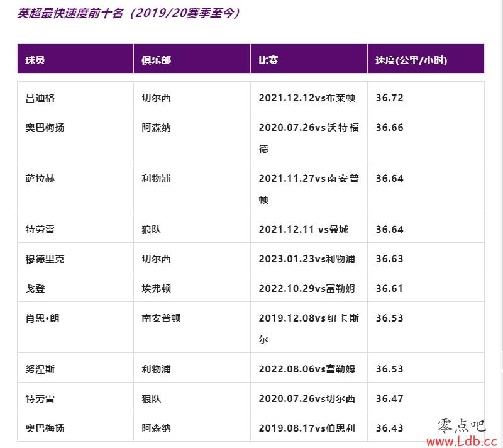Select speed 36.64 in 萨拉赫 row
The width and height of the screenshot is (503, 448).
click(389, 179)
